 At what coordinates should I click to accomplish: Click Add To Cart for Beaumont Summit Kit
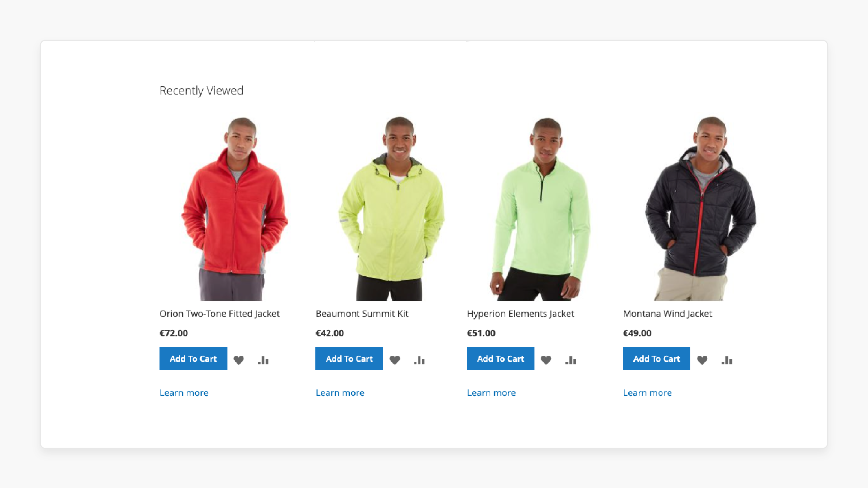click(x=350, y=359)
